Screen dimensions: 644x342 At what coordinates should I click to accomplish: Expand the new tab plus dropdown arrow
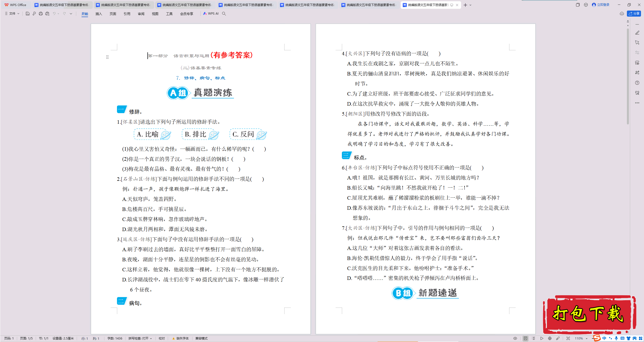pyautogui.click(x=470, y=5)
